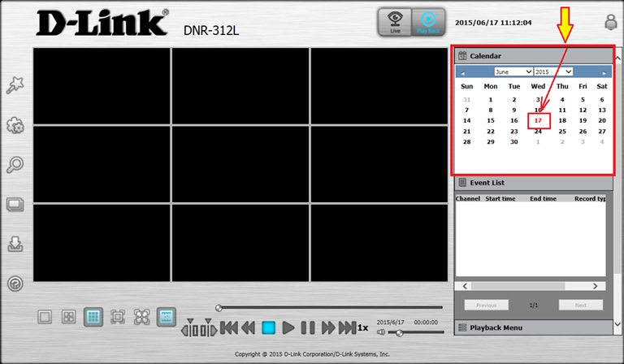
Task: Open the setup wizard wand icon
Action: tap(15, 86)
